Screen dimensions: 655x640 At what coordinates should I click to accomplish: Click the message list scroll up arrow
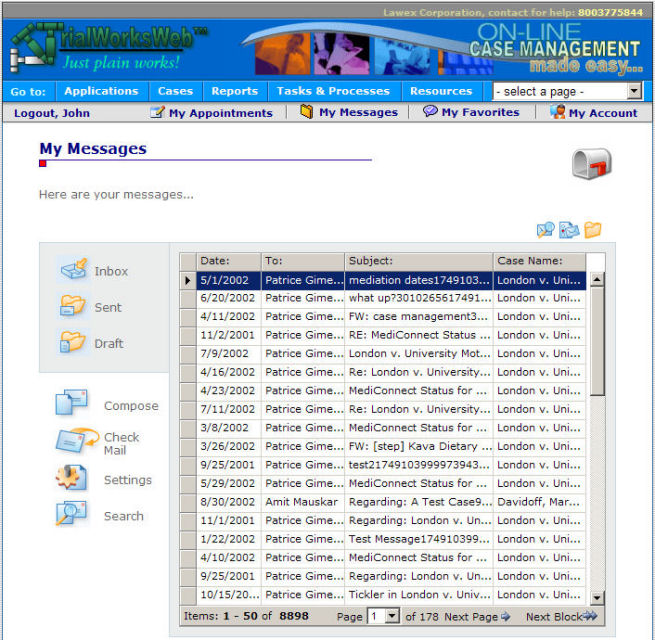(x=597, y=279)
